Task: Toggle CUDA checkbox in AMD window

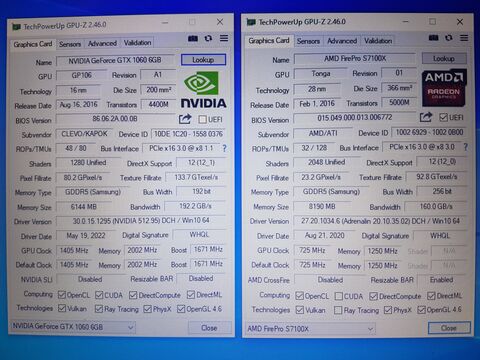Action: tap(339, 296)
